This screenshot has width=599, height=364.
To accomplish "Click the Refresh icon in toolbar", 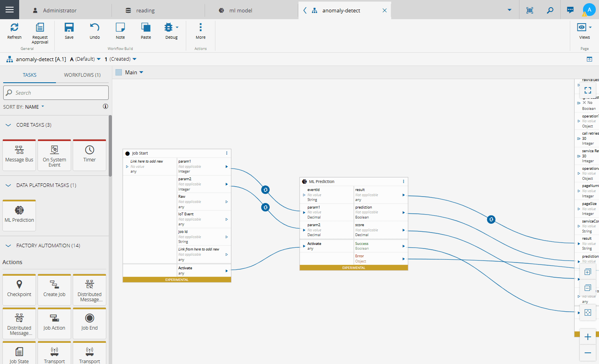I will point(14,28).
